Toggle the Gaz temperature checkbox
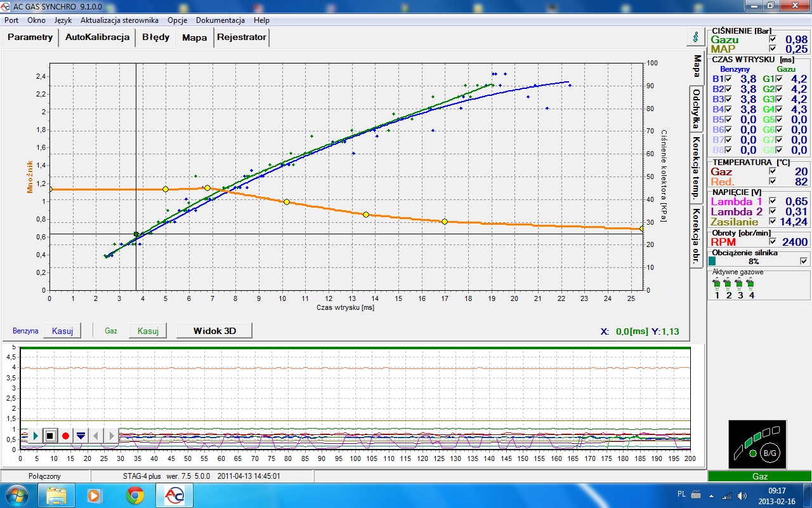 coord(772,171)
